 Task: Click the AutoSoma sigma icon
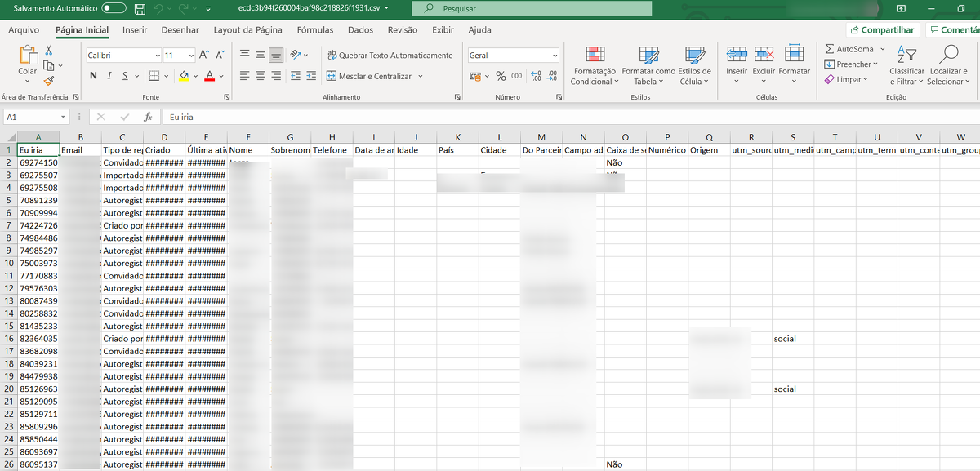click(830, 49)
